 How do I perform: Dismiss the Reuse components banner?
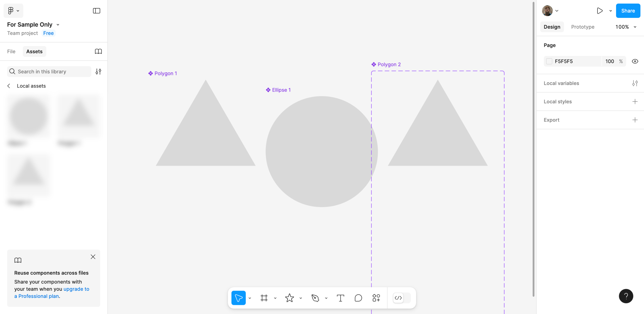[x=93, y=257]
